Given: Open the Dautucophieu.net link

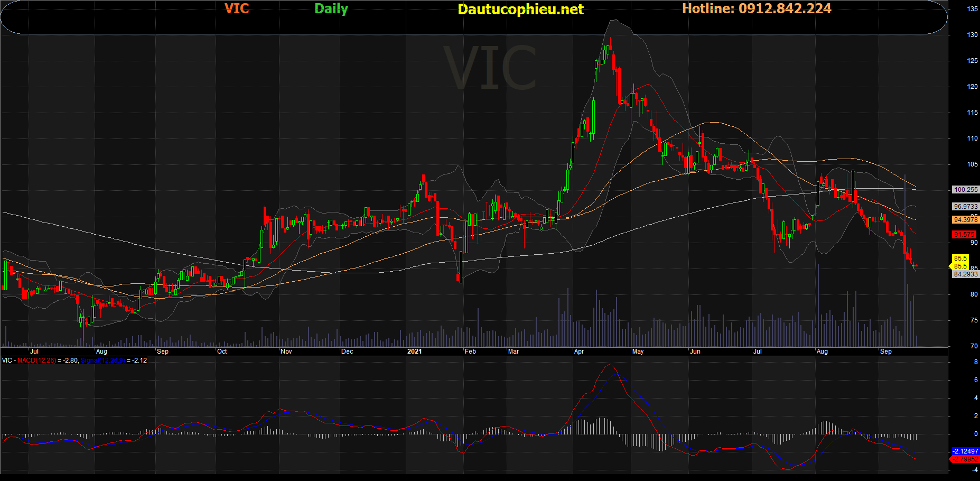Looking at the screenshot, I should (520, 9).
